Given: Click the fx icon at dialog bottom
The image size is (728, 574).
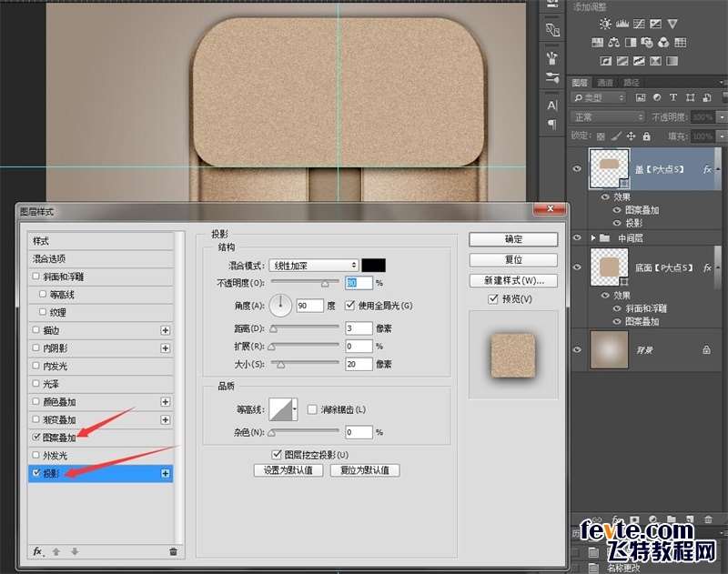Looking at the screenshot, I should (x=38, y=551).
